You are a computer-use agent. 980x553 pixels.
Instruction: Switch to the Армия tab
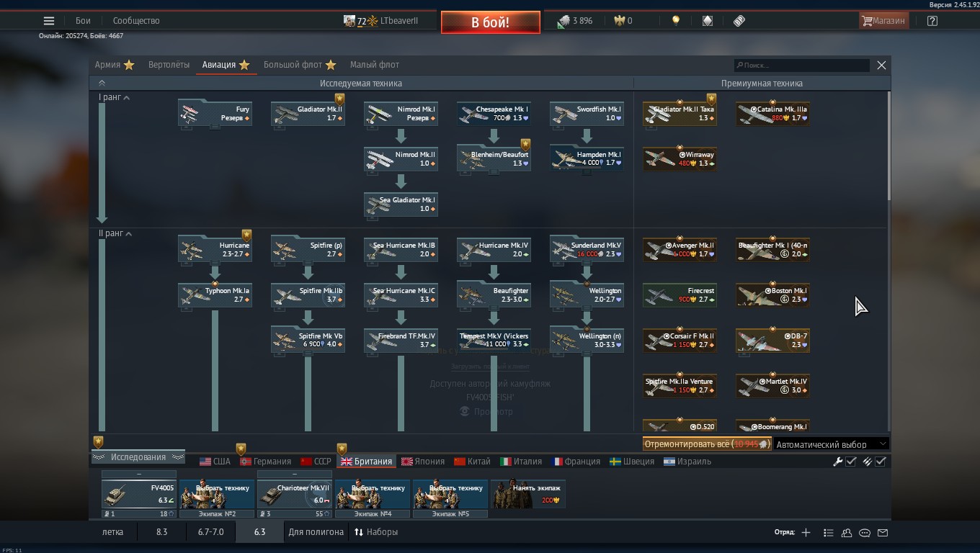coord(115,65)
